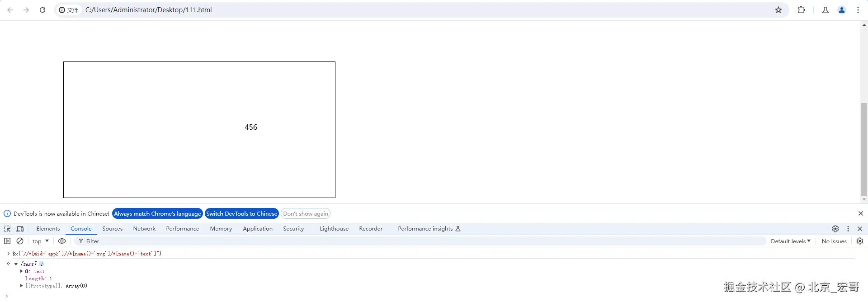Open DevTools customize three-dot menu
The width and height of the screenshot is (868, 302).
point(848,229)
